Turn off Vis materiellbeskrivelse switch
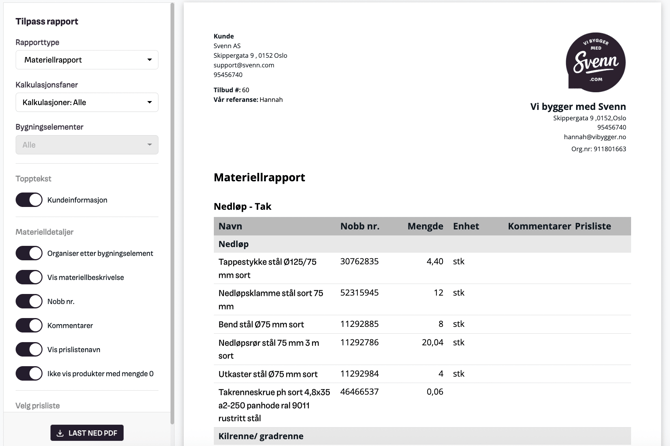Screen dimensions: 670x446 (x=29, y=277)
